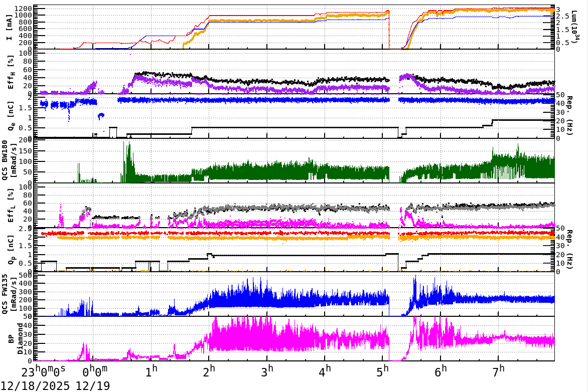588x392 pixels.
Task: Click the "3" tick on Lum axis
Action: tap(558, 10)
